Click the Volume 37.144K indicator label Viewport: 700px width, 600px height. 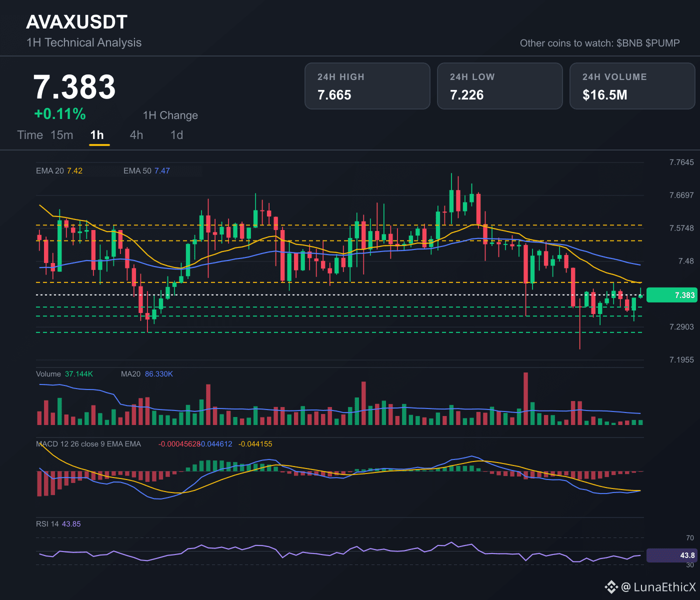tap(64, 374)
